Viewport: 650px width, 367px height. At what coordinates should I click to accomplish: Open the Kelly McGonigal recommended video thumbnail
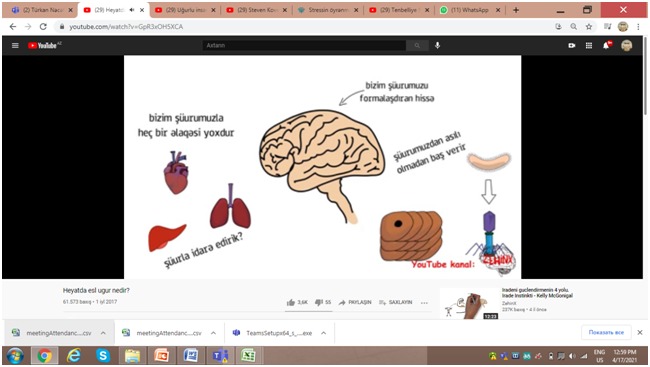(470, 304)
